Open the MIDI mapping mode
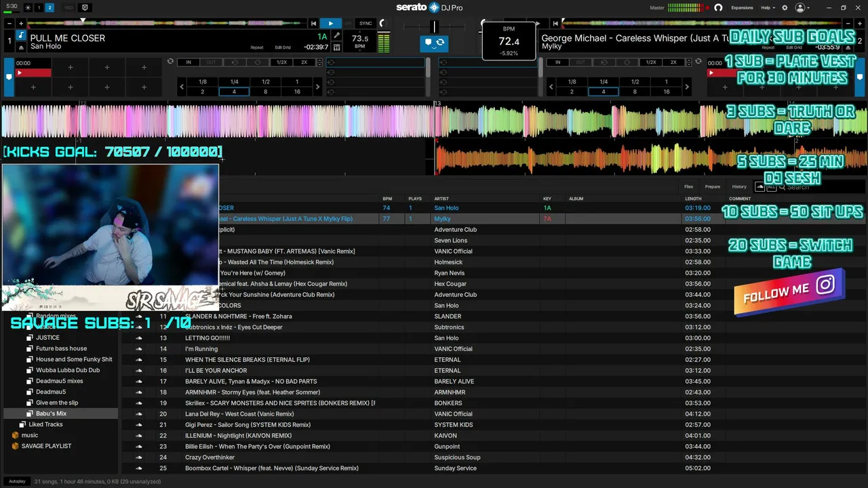This screenshot has height=488, width=868. click(x=68, y=7)
